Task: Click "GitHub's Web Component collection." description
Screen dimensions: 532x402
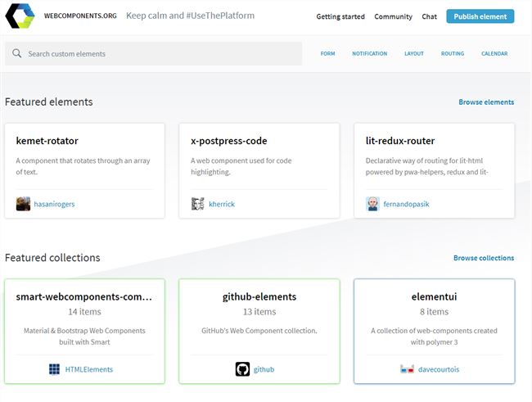Action: pyautogui.click(x=259, y=331)
